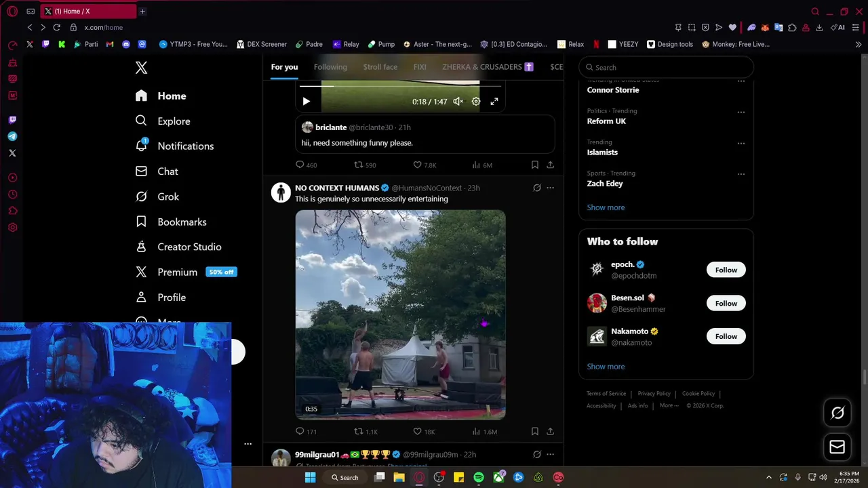Open Grok in X sidebar
Image resolution: width=868 pixels, height=488 pixels.
[x=157, y=197]
